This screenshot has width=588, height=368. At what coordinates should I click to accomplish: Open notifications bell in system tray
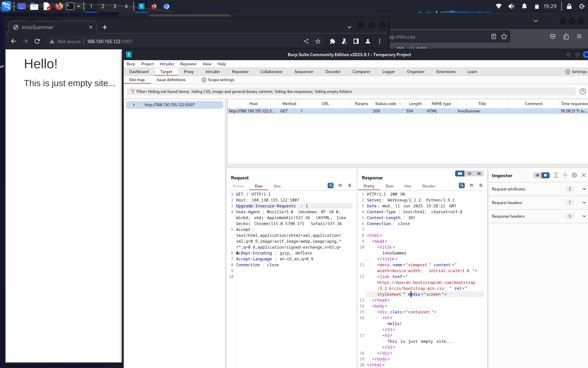click(524, 6)
